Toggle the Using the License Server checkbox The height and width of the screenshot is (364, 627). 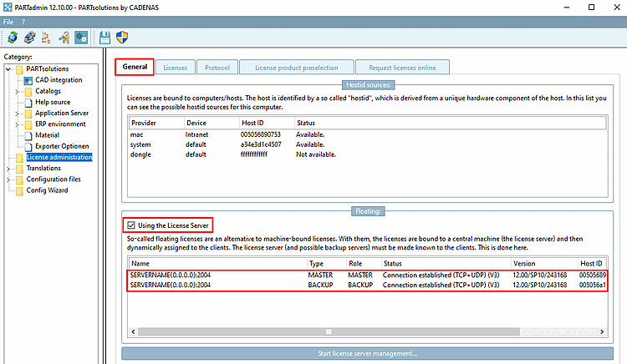[131, 225]
